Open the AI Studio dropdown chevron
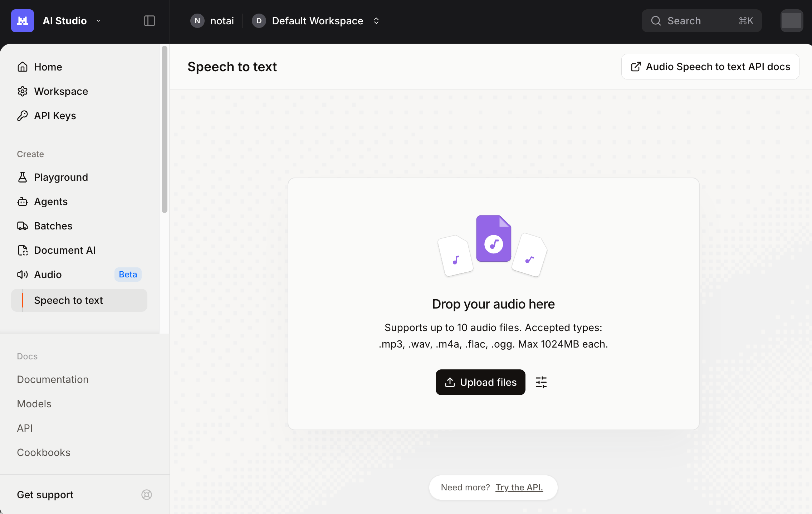This screenshot has height=514, width=812. tap(98, 20)
